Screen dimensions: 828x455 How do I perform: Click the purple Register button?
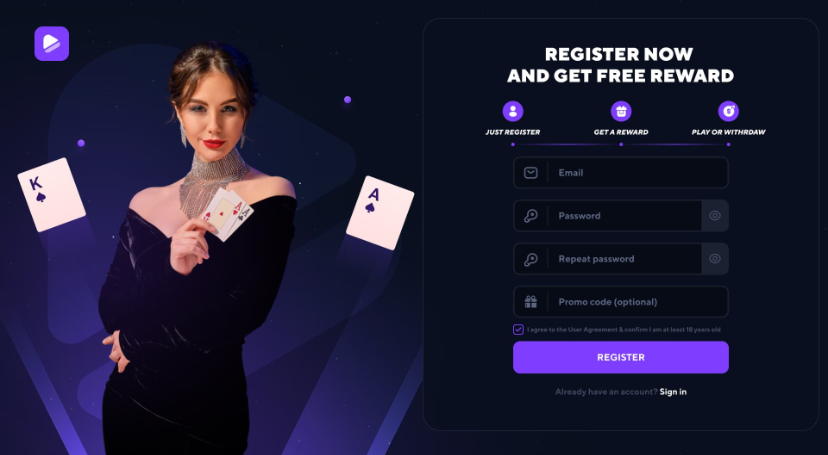pos(621,357)
